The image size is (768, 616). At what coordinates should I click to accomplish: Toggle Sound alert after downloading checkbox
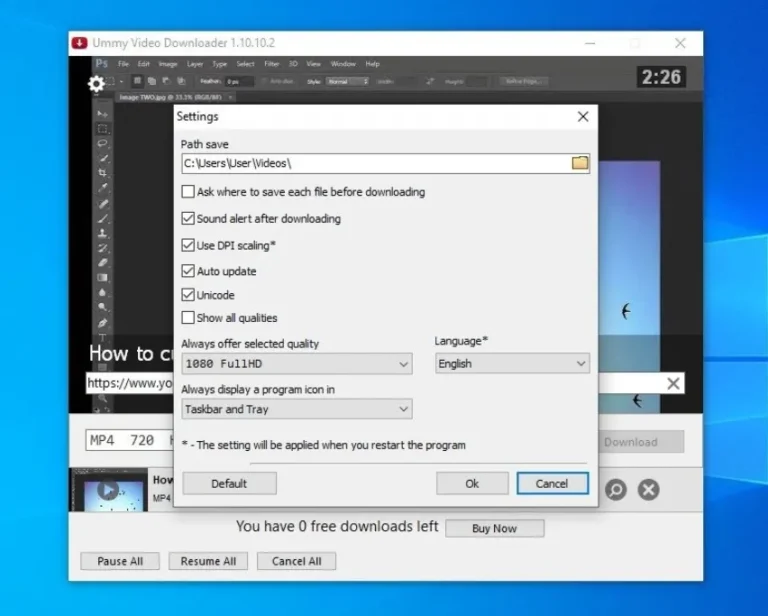pyautogui.click(x=188, y=218)
